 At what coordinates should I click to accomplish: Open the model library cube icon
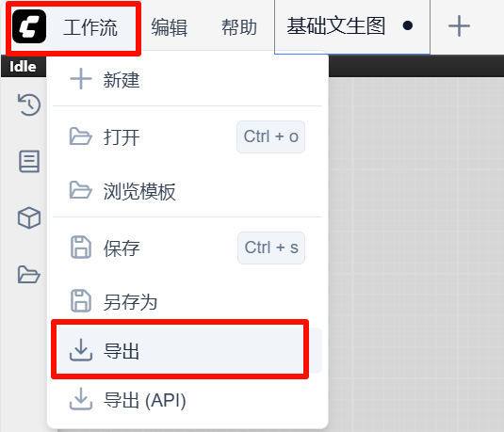tap(29, 217)
